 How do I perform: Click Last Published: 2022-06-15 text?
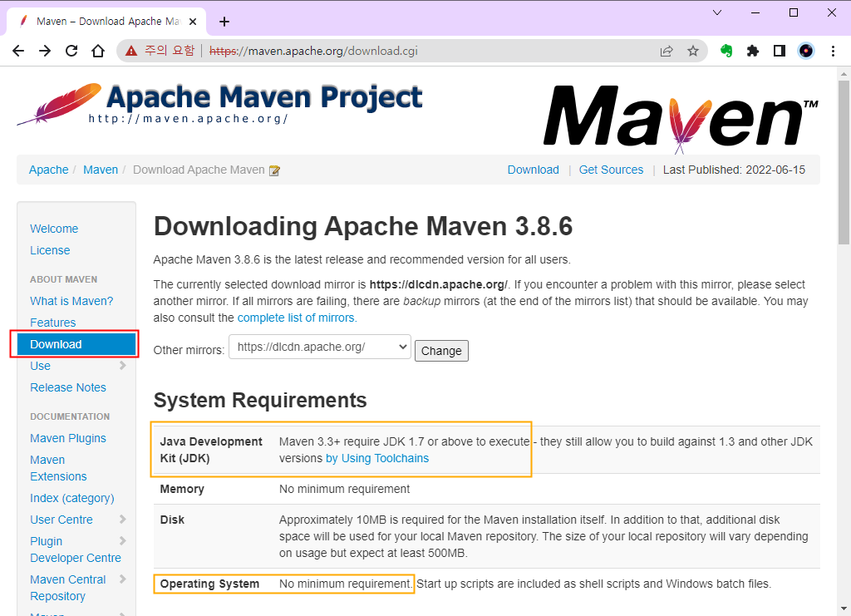point(735,170)
